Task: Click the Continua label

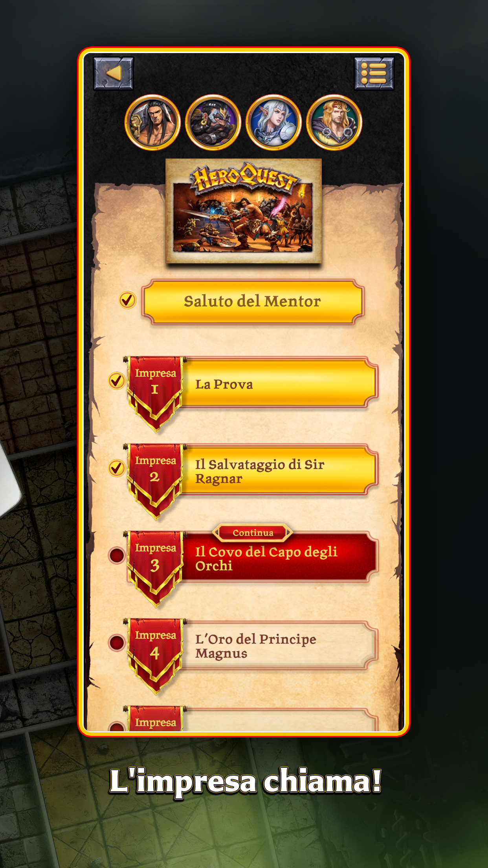Action: click(253, 533)
